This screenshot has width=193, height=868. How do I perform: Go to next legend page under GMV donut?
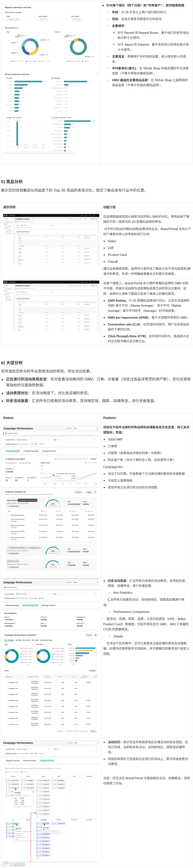29,665
